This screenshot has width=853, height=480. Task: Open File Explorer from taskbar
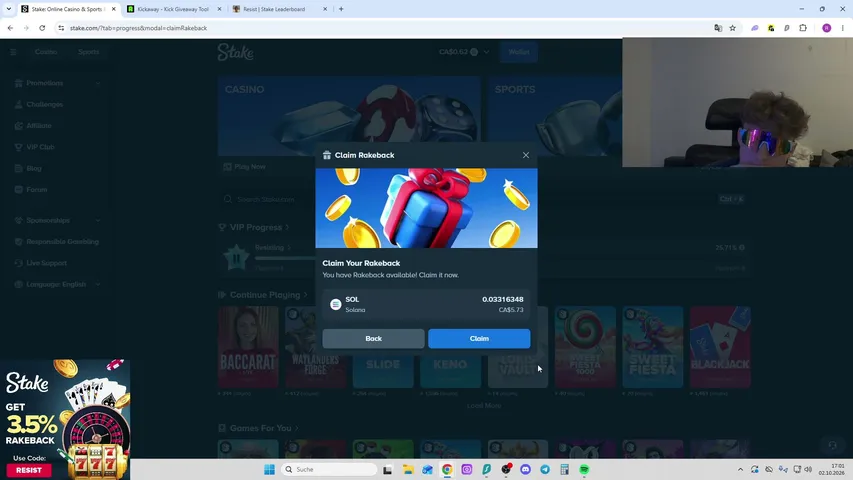coord(407,469)
